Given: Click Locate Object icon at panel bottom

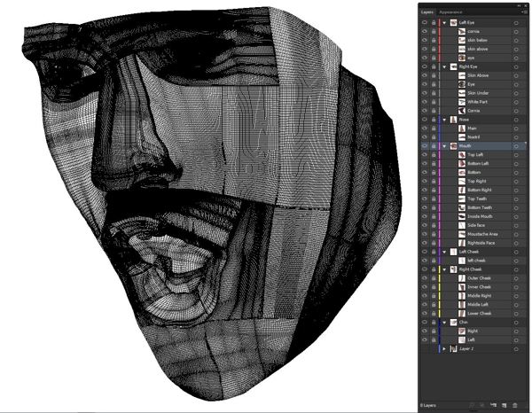Looking at the screenshot, I should pos(472,405).
